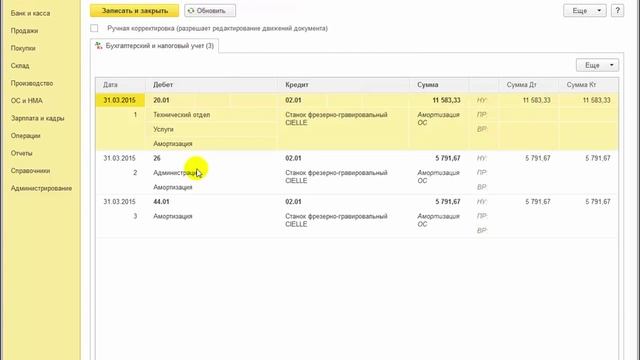
Task: Open 'Производство' section in sidebar
Action: pyautogui.click(x=32, y=83)
